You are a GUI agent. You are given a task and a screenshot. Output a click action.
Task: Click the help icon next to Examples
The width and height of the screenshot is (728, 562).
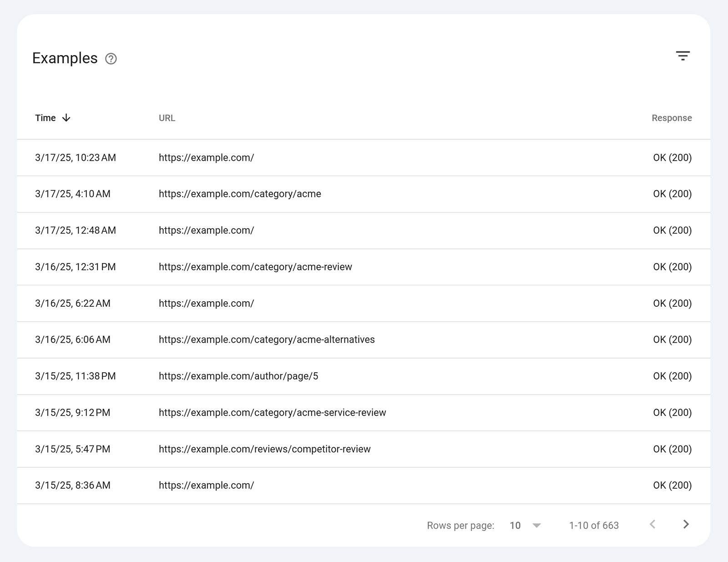[111, 59]
